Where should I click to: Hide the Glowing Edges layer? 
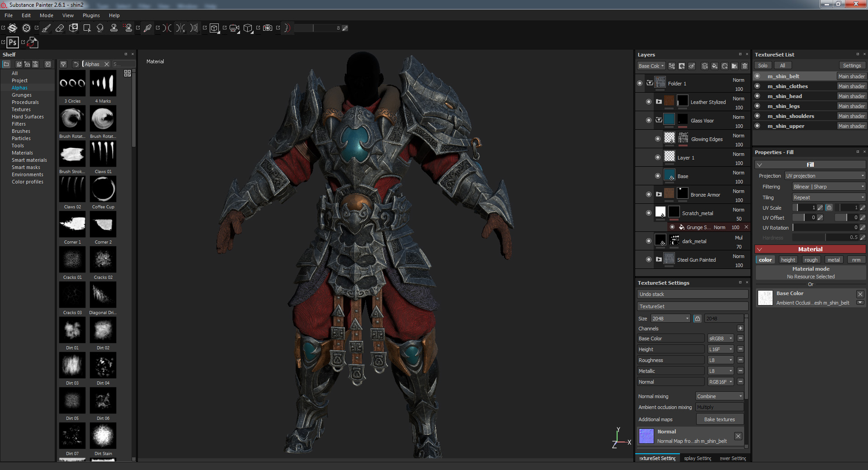click(x=658, y=139)
